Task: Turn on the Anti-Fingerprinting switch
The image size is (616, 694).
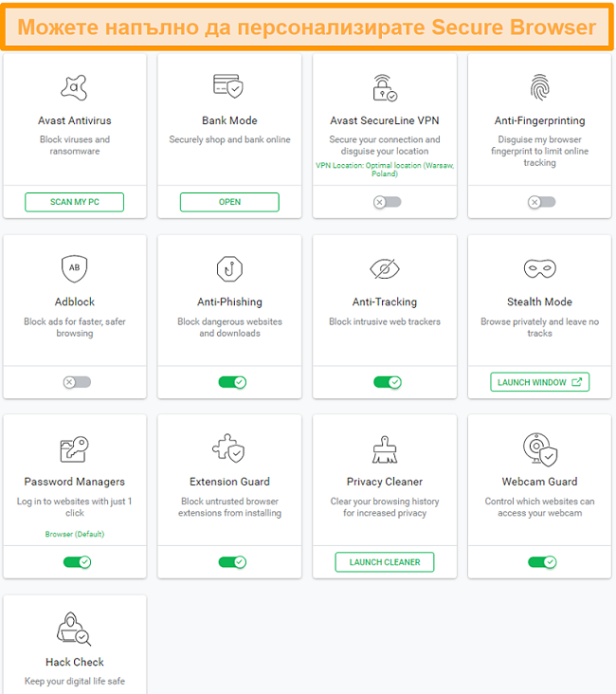Action: pos(542,202)
